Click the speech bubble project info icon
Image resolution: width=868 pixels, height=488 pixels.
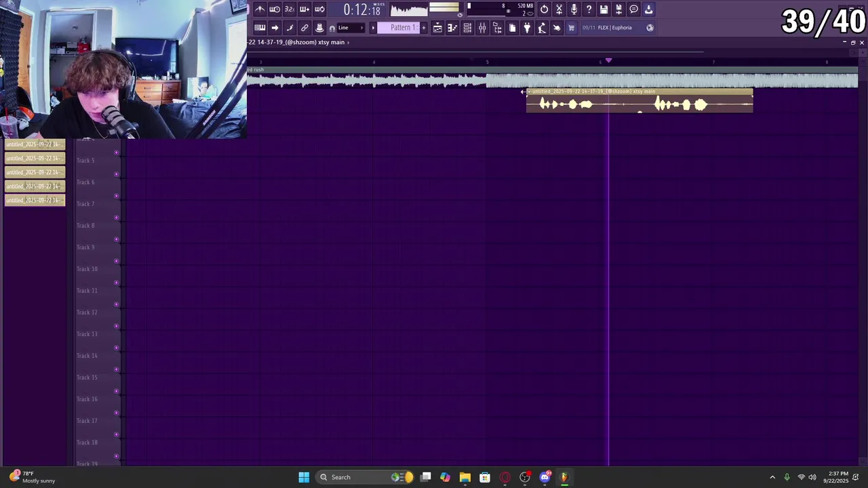click(633, 9)
